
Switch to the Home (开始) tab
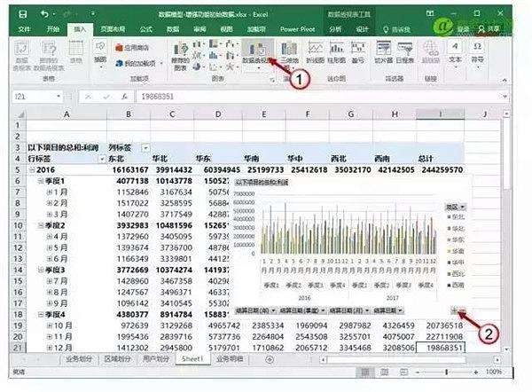pos(53,29)
